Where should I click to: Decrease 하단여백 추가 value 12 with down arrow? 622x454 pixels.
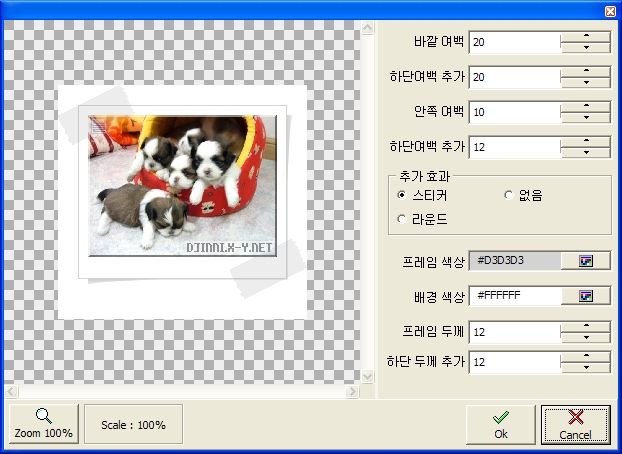(x=586, y=152)
